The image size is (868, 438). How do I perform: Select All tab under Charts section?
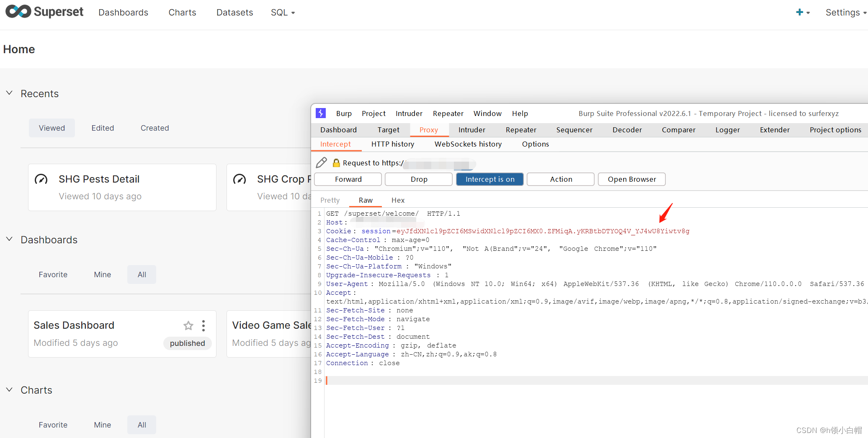(142, 425)
